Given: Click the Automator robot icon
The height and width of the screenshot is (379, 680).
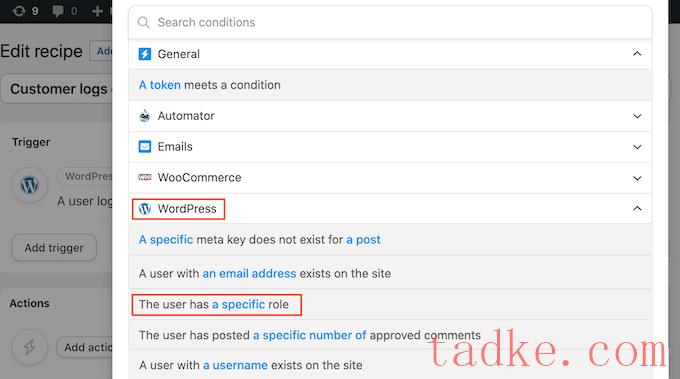Looking at the screenshot, I should (144, 116).
